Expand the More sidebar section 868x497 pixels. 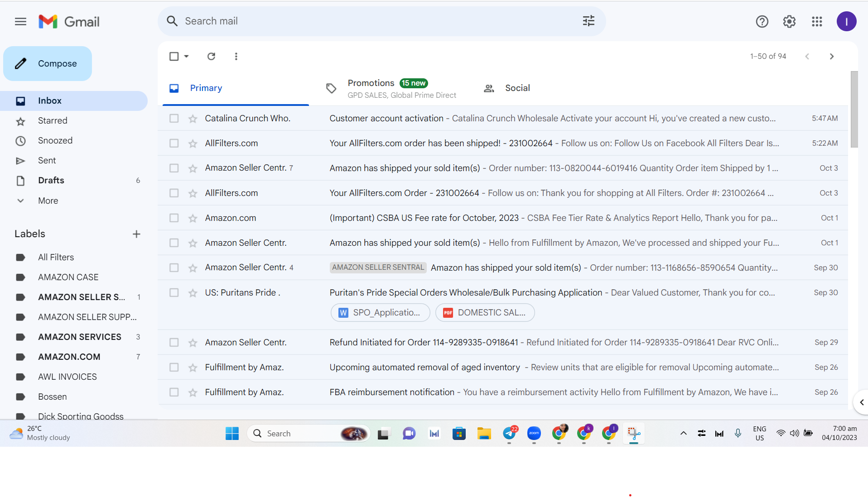[x=48, y=201]
